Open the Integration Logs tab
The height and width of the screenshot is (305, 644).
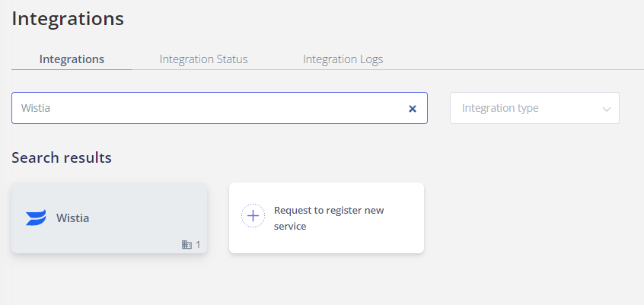click(x=343, y=59)
